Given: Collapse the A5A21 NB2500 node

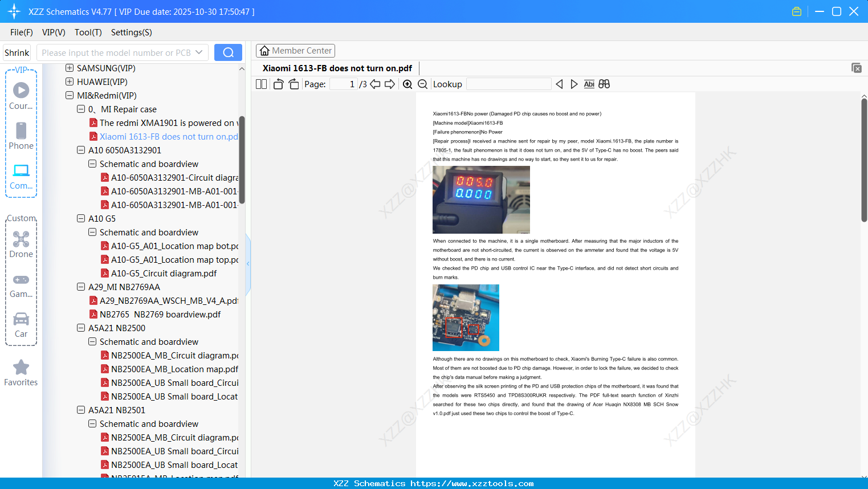Looking at the screenshot, I should tap(81, 328).
